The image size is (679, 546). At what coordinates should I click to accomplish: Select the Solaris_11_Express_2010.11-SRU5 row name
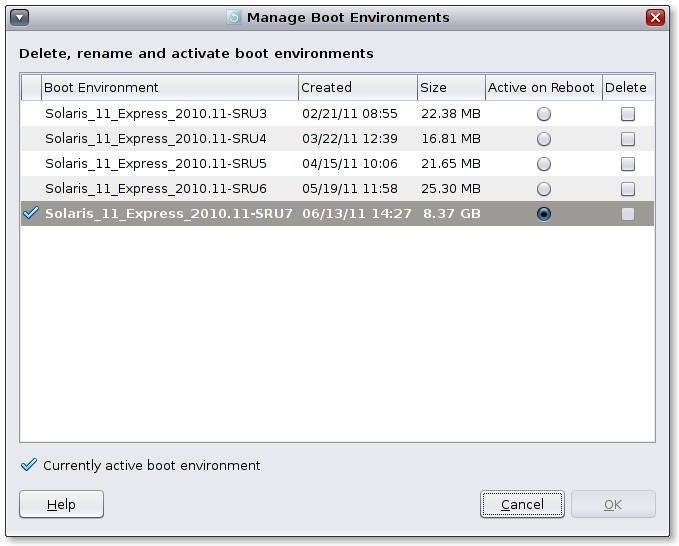tap(155, 164)
